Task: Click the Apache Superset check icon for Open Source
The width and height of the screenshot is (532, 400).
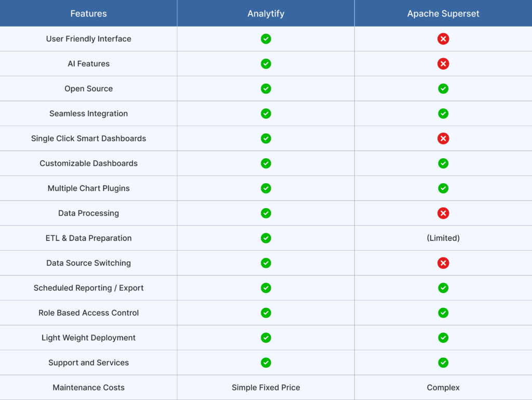Action: click(443, 88)
